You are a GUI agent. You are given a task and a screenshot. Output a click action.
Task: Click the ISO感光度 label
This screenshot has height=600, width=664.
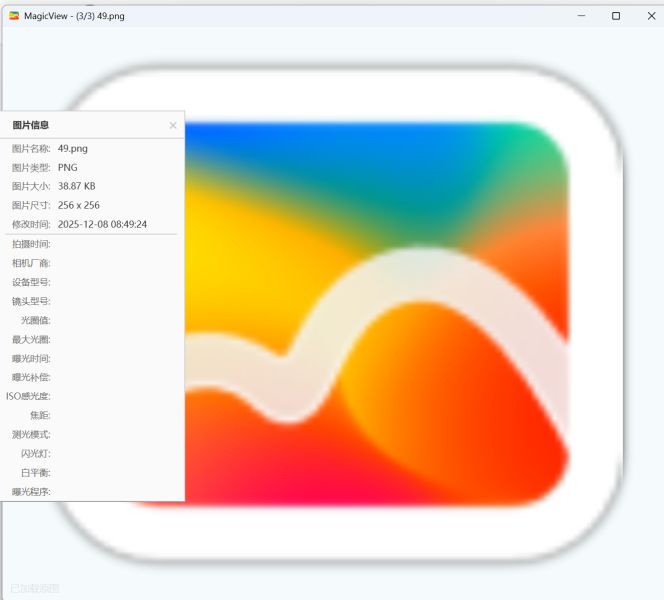[x=28, y=396]
